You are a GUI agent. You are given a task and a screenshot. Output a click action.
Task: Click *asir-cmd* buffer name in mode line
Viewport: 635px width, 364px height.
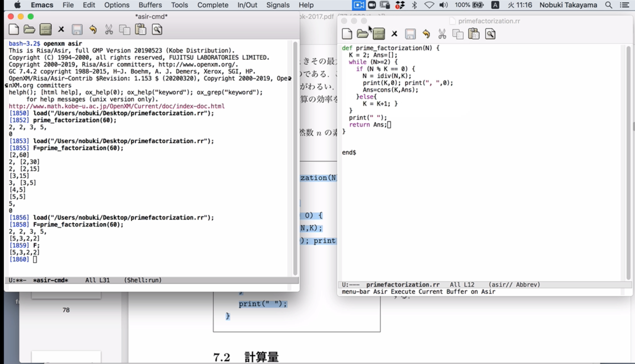50,280
